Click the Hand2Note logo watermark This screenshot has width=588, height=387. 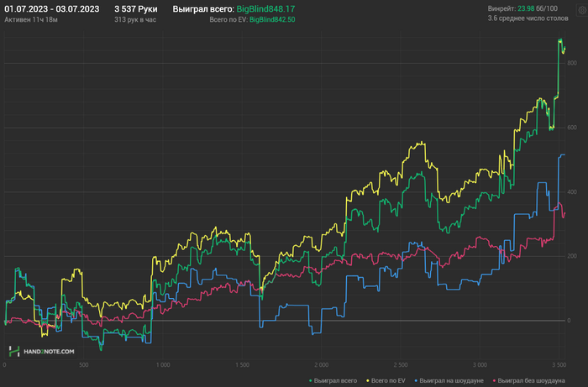pos(42,352)
